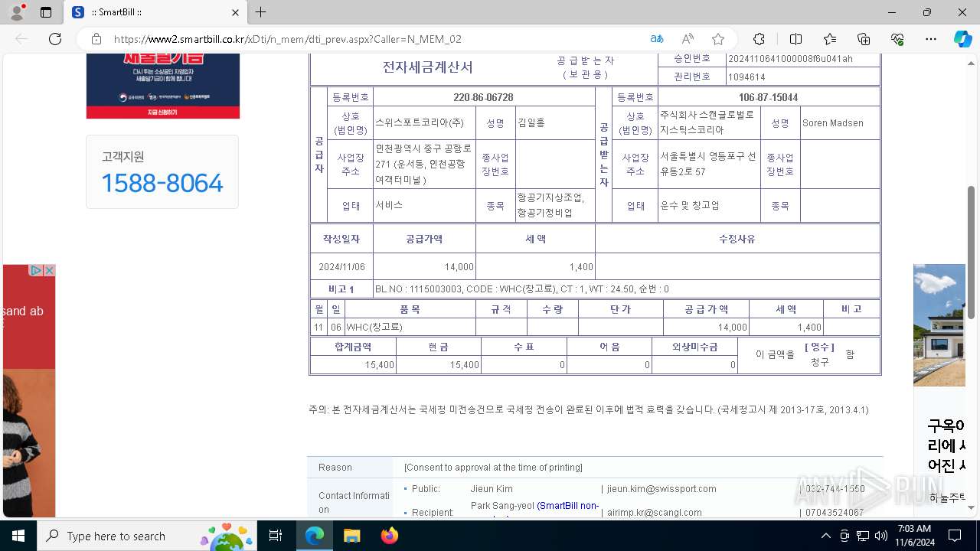Click the SmartBill non-member link
The width and height of the screenshot is (980, 551).
(567, 506)
